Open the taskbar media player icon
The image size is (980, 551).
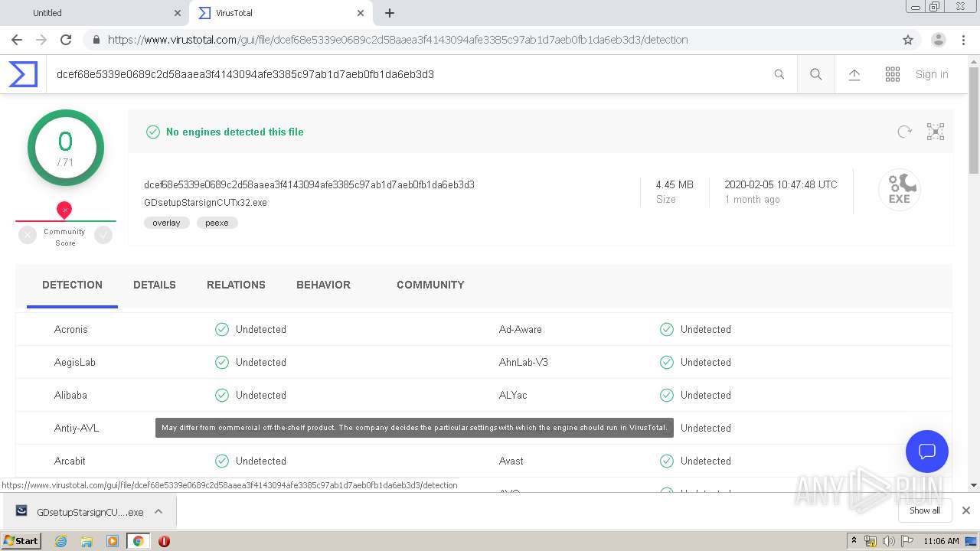click(113, 541)
